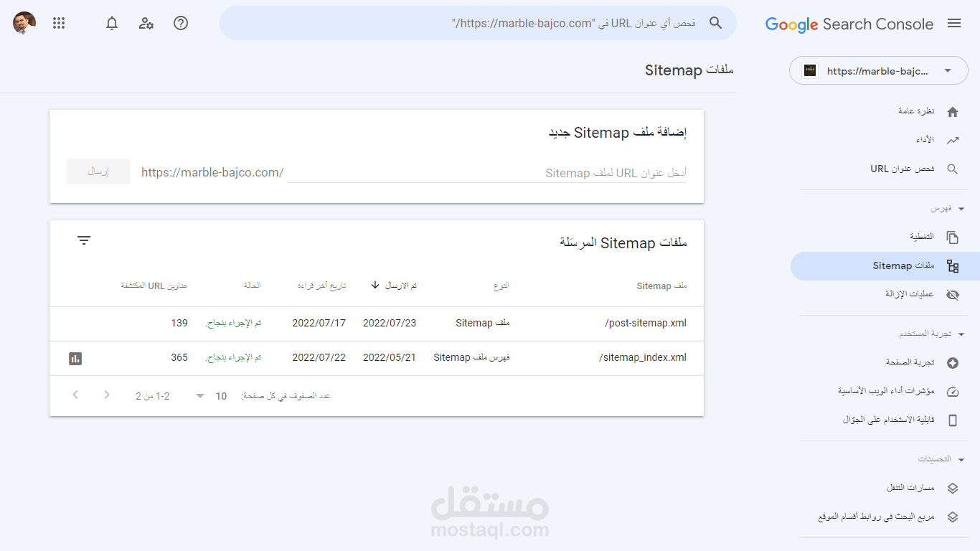Open مؤشرات أداء الويب الأساسية report
Image resolution: width=980 pixels, height=551 pixels.
(886, 392)
